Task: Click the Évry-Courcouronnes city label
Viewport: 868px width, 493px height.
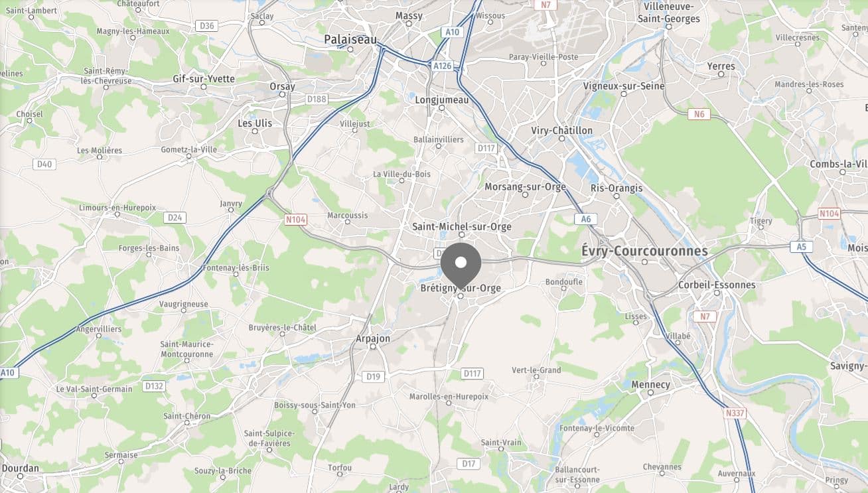Action: 644,251
